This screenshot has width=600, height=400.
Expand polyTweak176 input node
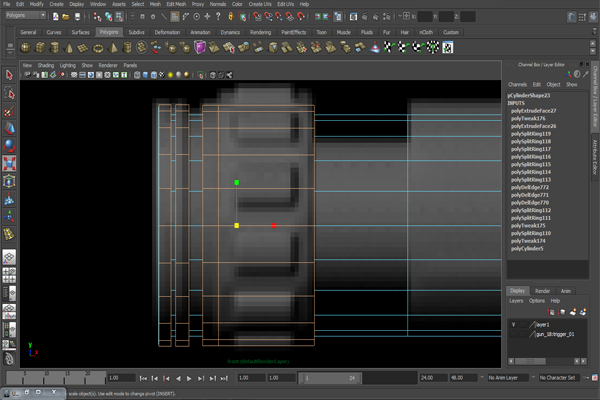coord(528,118)
